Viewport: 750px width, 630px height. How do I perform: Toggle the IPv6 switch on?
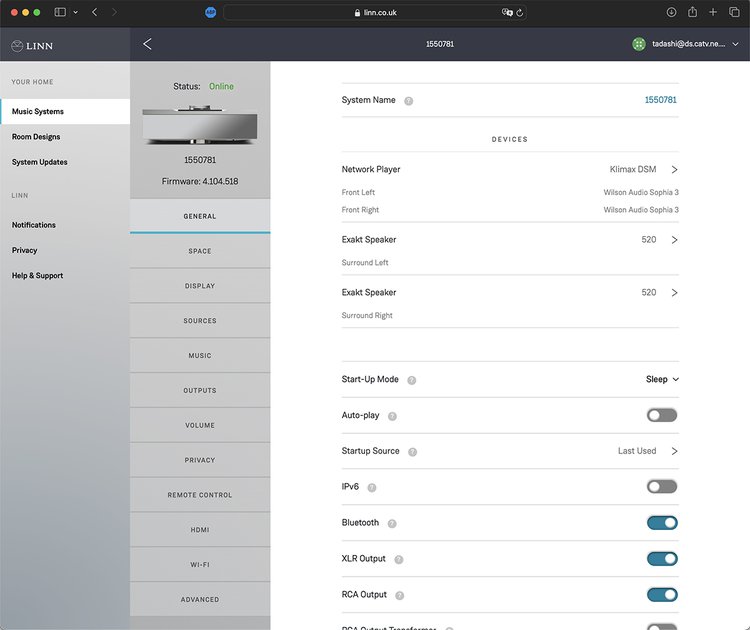click(x=661, y=487)
